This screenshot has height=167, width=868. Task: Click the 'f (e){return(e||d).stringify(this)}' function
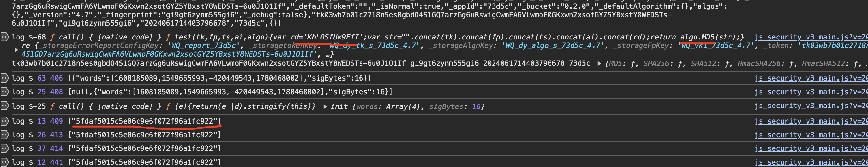(x=240, y=106)
